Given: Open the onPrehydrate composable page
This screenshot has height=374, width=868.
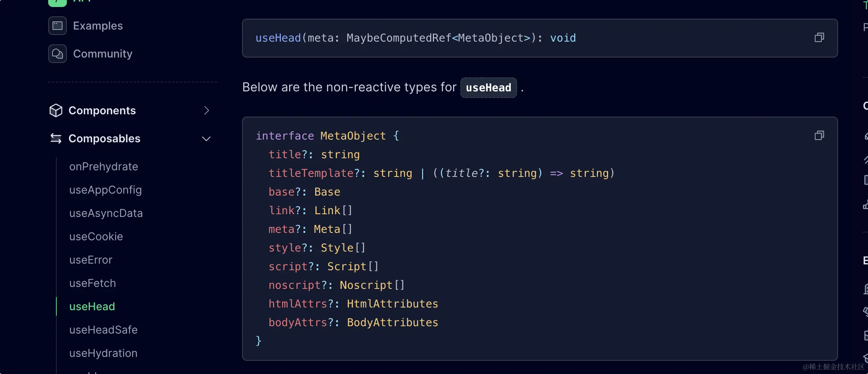Looking at the screenshot, I should pos(104,166).
